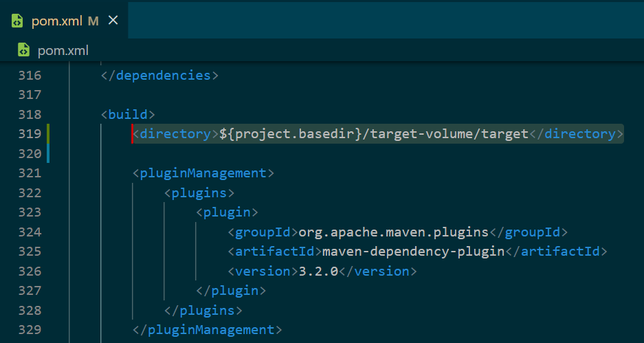Select pom.xml text in the breadcrumb bar
The width and height of the screenshot is (644, 343).
63,50
